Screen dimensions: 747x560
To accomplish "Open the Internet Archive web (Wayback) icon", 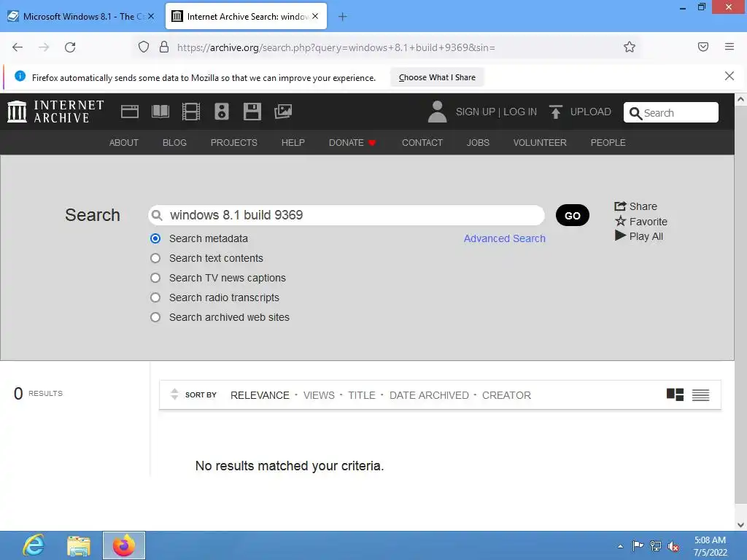I will [130, 112].
